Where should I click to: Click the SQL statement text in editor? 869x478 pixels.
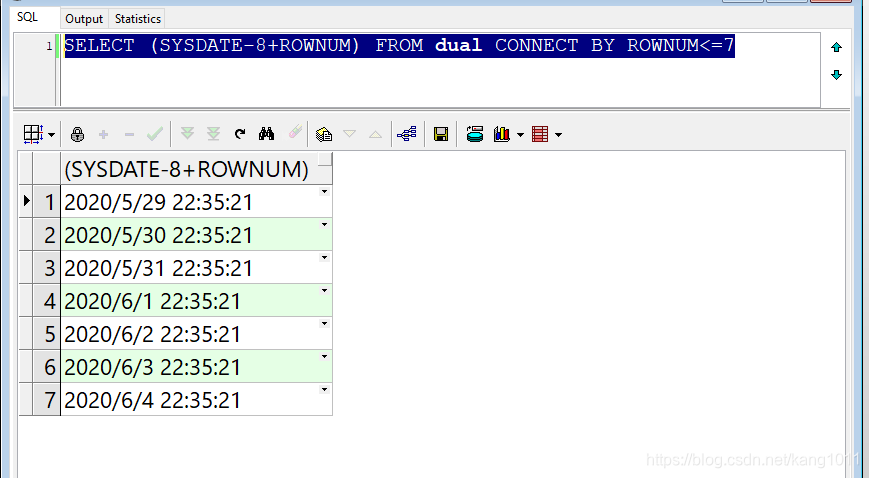[x=399, y=45]
